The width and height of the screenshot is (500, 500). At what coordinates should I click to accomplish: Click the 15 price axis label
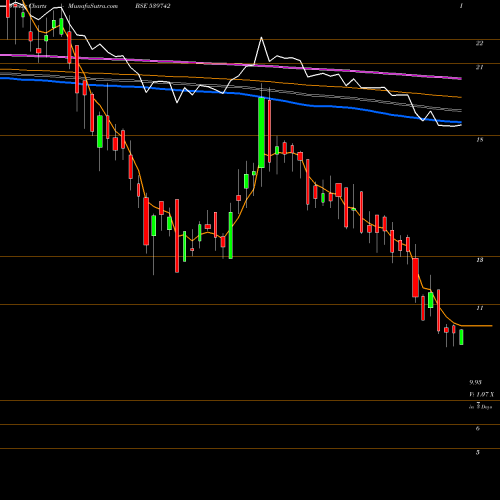point(479,140)
